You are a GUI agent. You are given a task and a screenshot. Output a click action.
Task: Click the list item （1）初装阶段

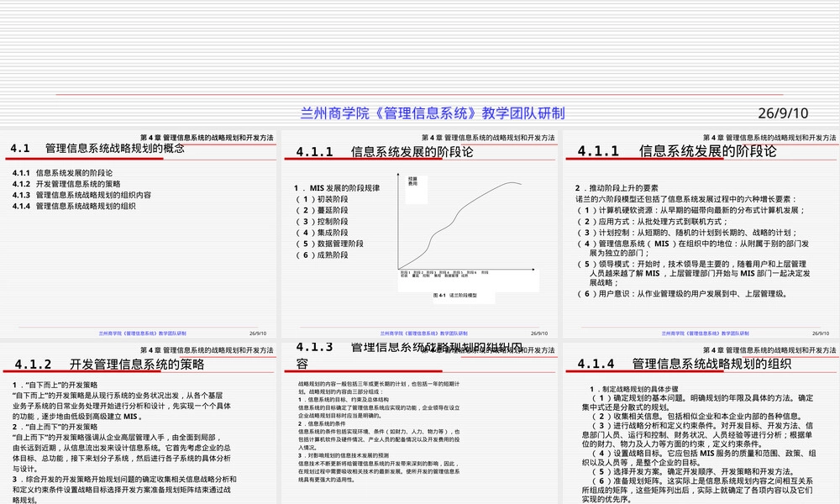click(322, 199)
